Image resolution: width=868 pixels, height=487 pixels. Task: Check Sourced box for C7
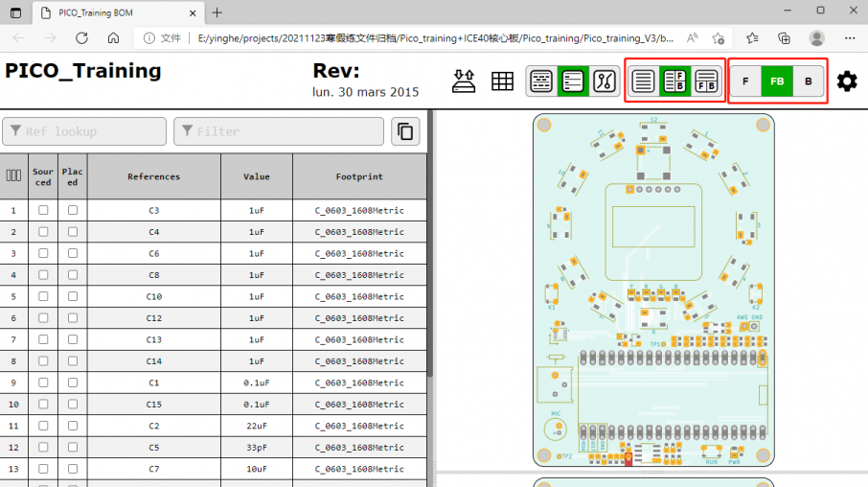click(x=43, y=469)
